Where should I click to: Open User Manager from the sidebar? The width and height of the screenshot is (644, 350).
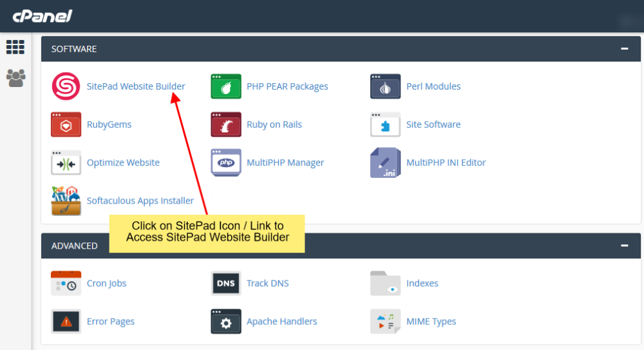click(15, 78)
